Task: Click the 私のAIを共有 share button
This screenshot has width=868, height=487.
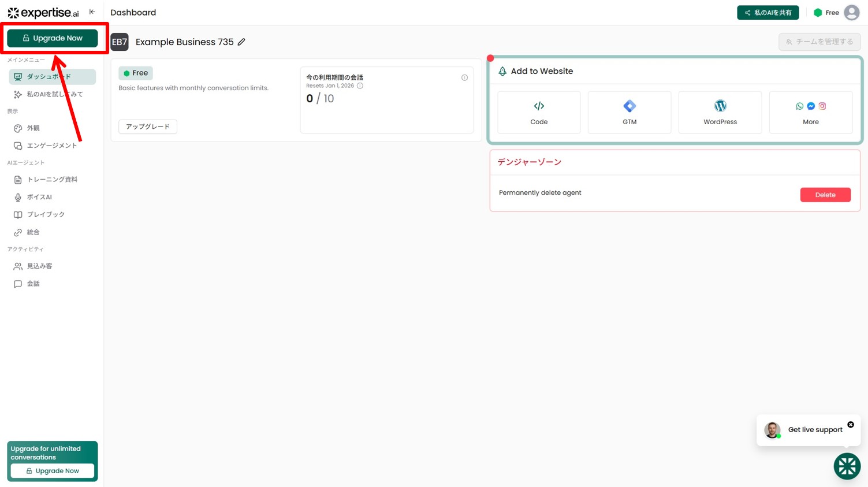Action: [768, 13]
